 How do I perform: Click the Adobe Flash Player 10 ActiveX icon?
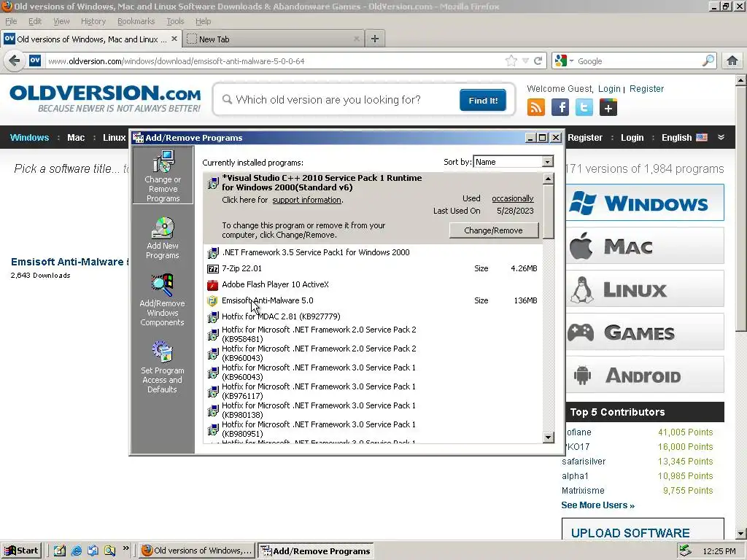pos(212,285)
